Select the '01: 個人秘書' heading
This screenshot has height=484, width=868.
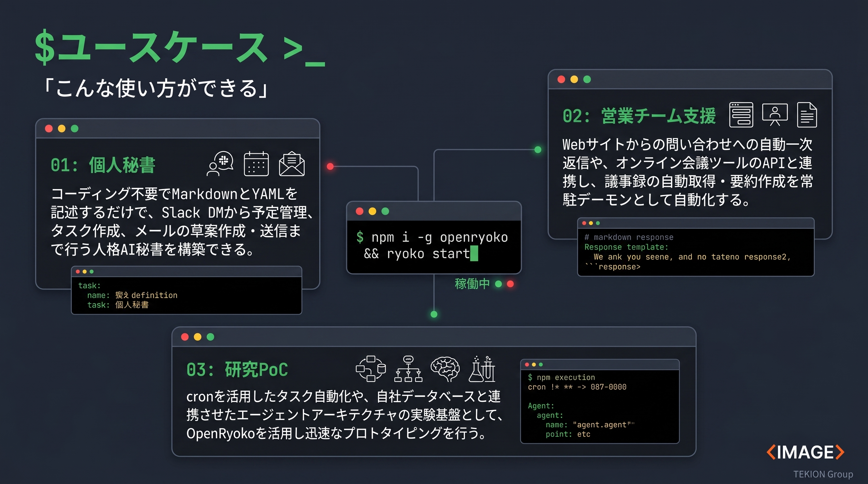point(103,165)
